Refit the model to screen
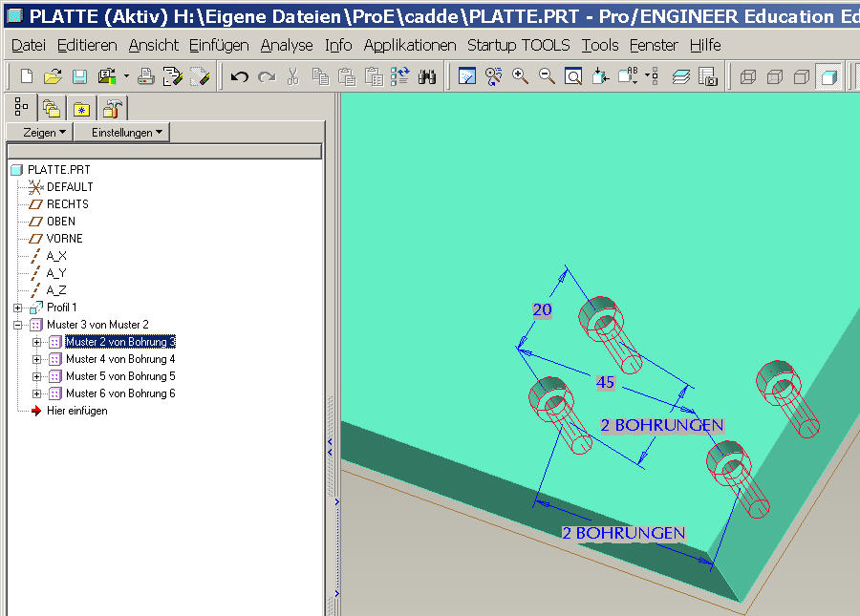This screenshot has width=860, height=616. [x=573, y=76]
